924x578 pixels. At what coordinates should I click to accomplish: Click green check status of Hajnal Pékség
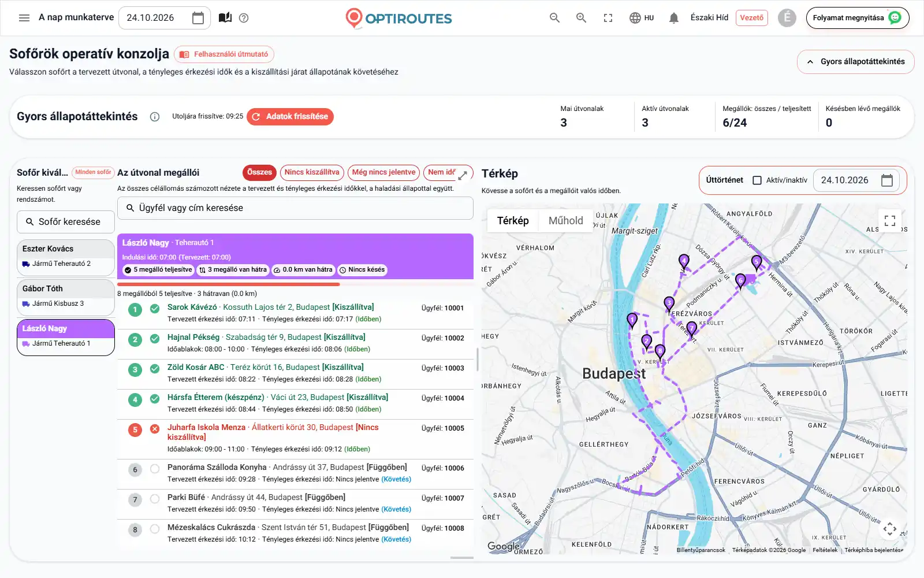pos(155,339)
